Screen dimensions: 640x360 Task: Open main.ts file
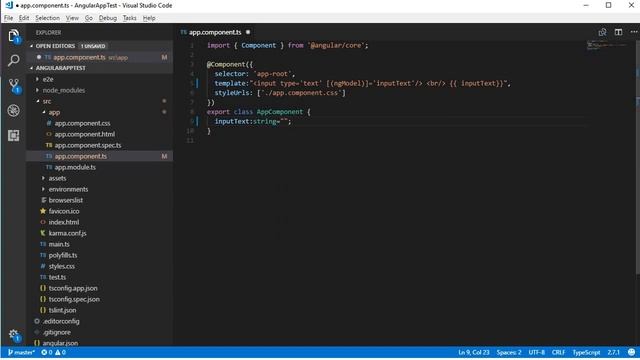click(100, 244)
